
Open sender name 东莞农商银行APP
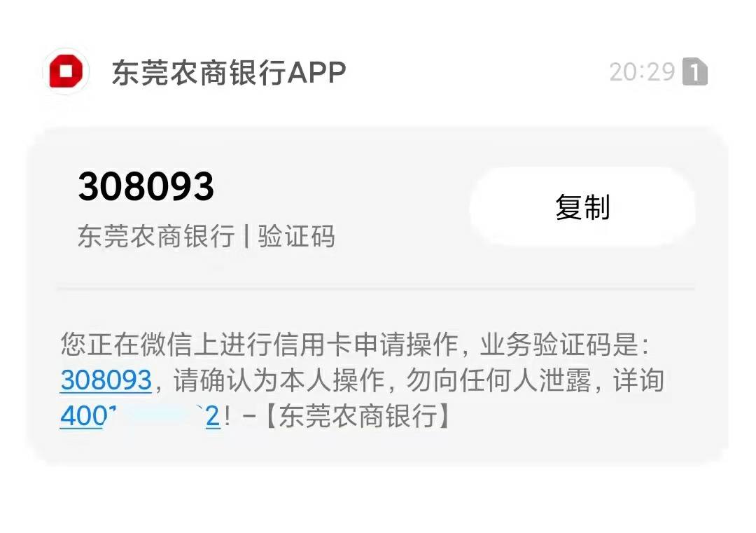coord(229,73)
